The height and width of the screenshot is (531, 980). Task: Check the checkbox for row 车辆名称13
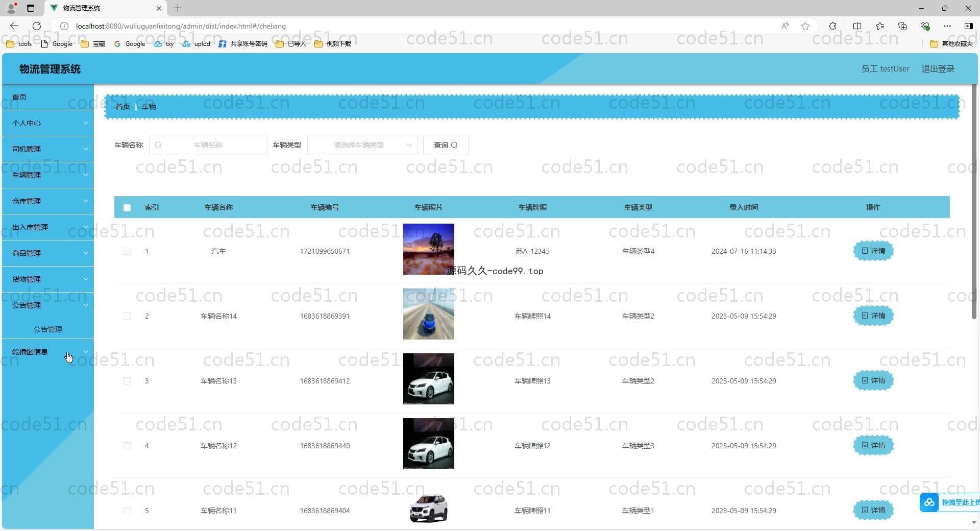pyautogui.click(x=127, y=381)
